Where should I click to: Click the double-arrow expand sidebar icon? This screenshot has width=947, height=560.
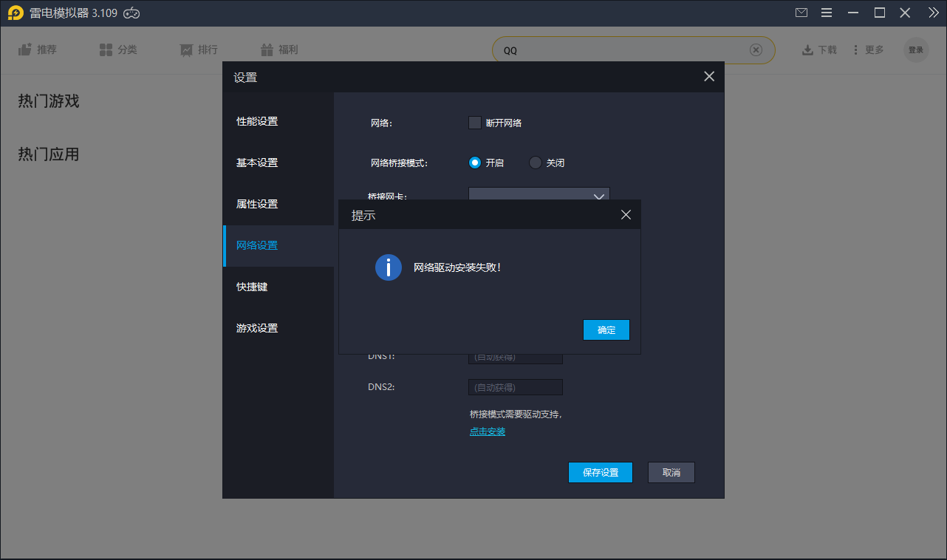933,13
